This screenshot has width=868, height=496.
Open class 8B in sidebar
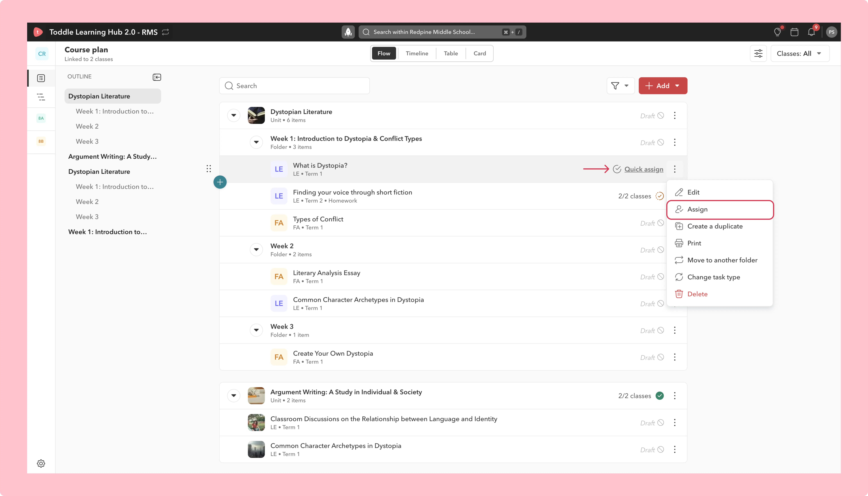coord(41,141)
